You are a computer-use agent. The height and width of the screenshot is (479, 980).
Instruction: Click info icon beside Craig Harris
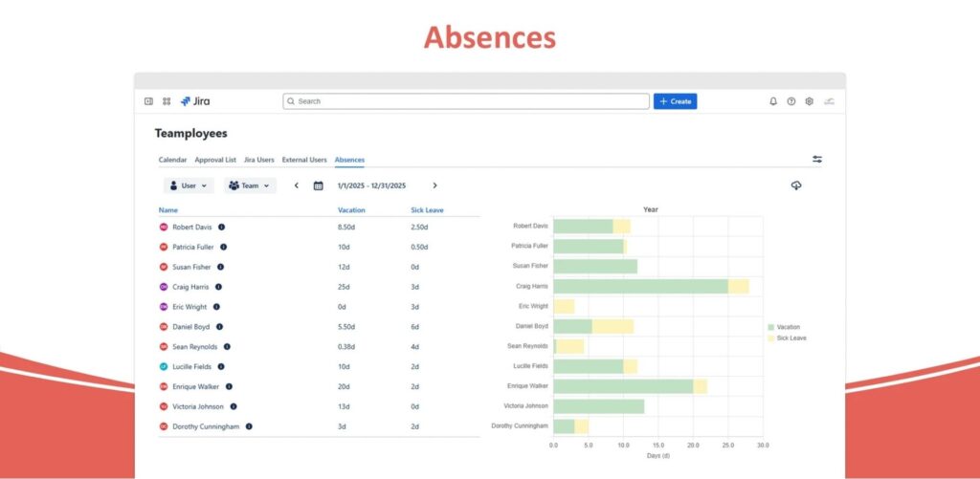(218, 287)
